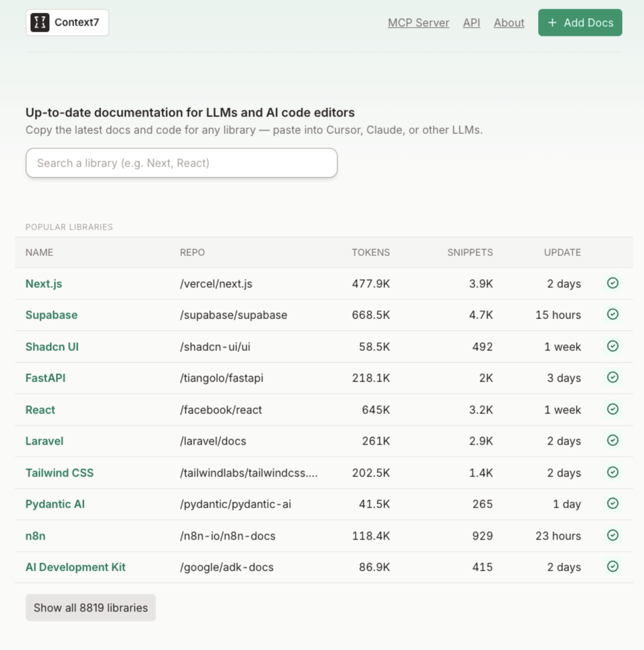Click the 202.5K tokens value
This screenshot has width=644, height=650.
pyautogui.click(x=371, y=473)
